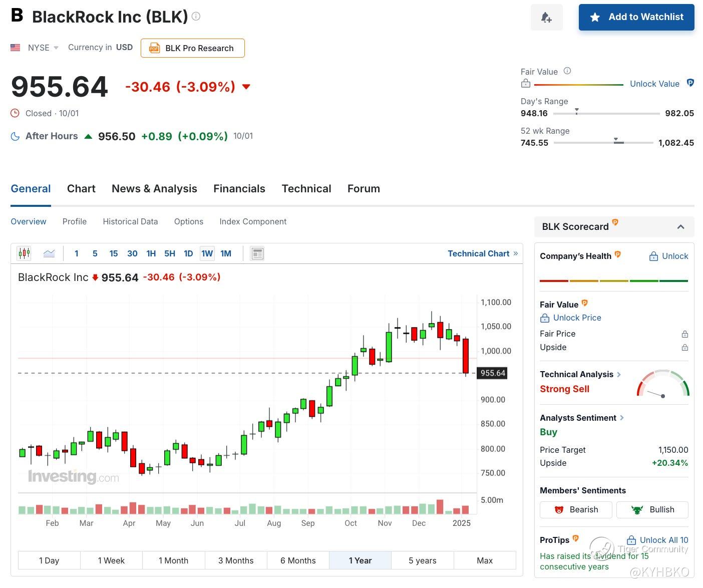Click the news overlay icon in chart toolbar
703x588 pixels.
click(x=257, y=253)
